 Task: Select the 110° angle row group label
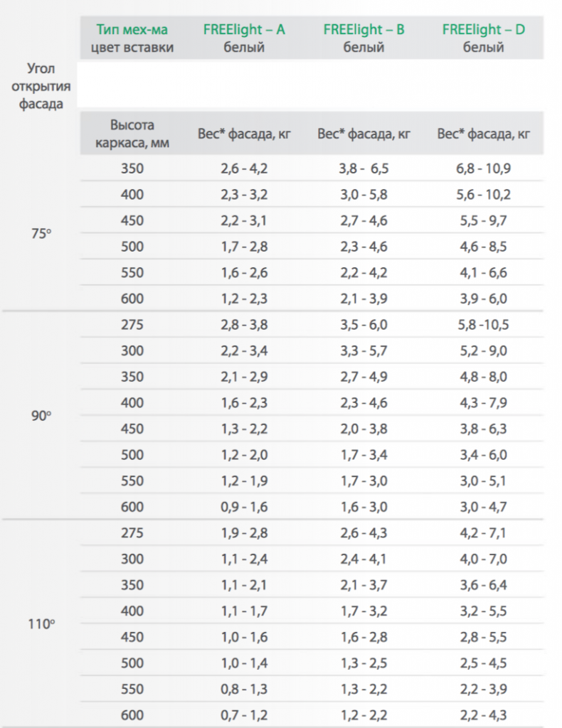[41, 623]
